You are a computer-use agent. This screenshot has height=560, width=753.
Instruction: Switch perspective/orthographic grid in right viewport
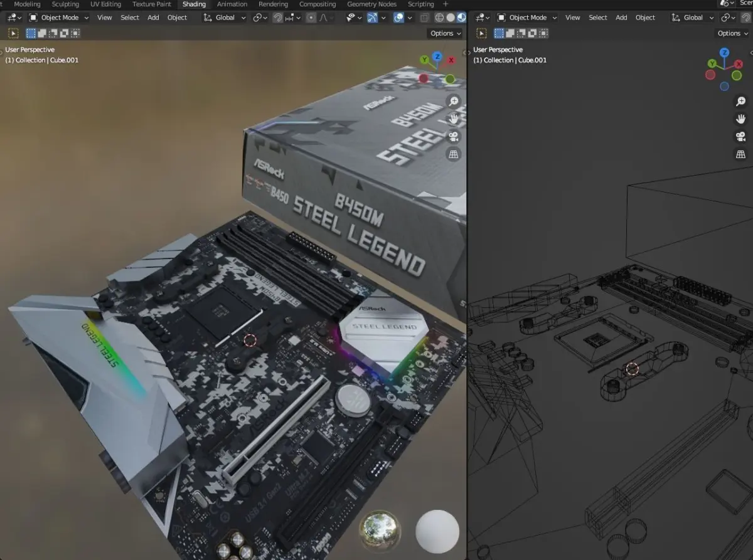click(741, 154)
